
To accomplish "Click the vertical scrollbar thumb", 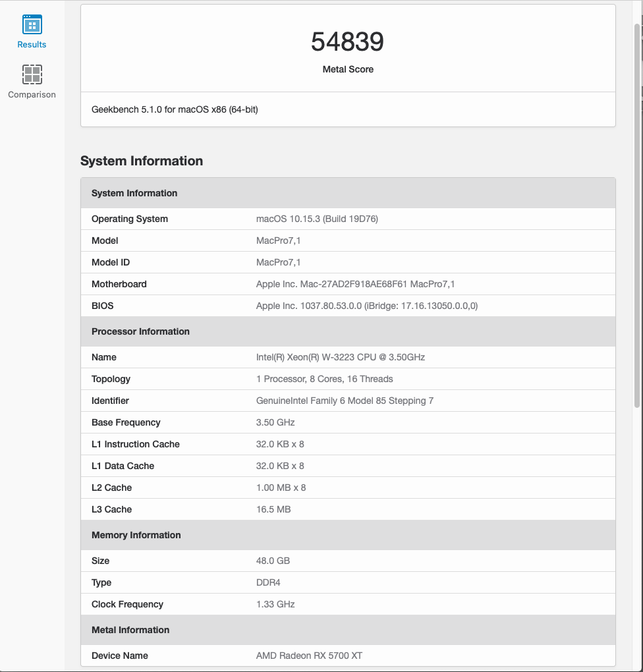I will (x=637, y=215).
